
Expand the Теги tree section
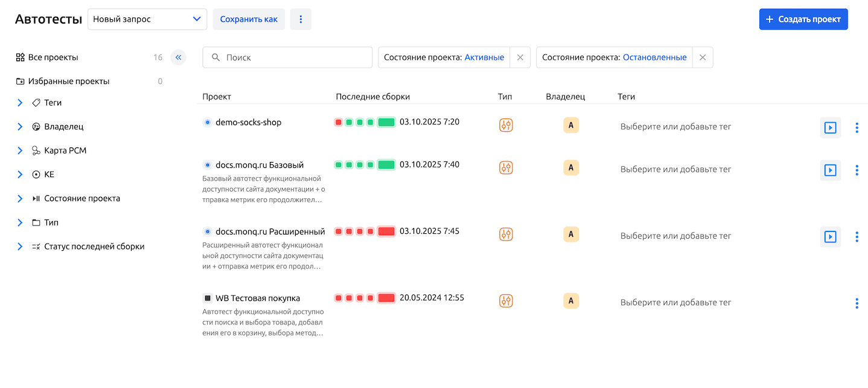(20, 103)
